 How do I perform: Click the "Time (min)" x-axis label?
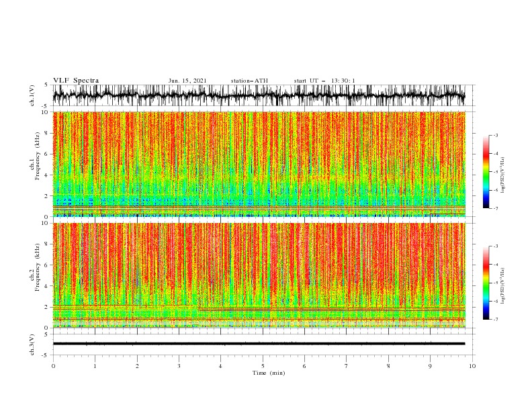click(269, 373)
